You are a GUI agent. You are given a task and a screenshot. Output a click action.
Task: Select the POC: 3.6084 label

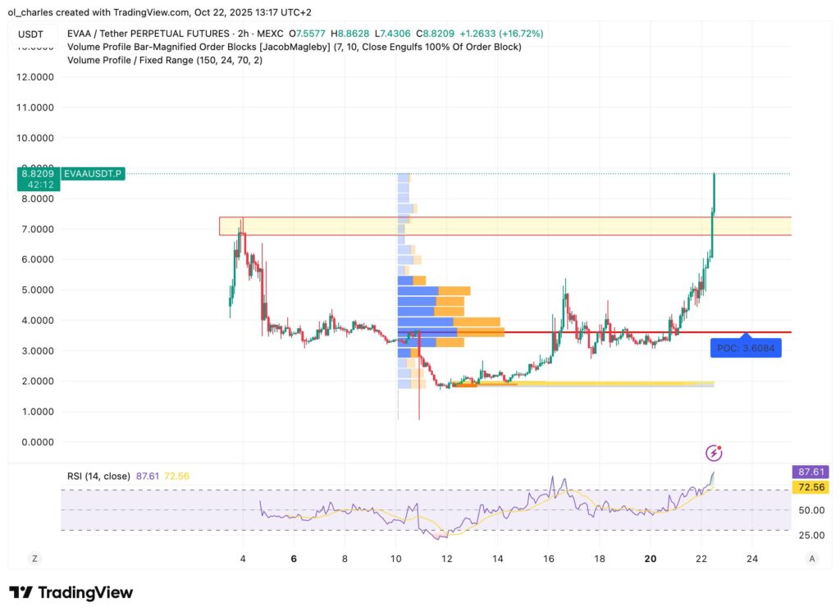(x=746, y=348)
